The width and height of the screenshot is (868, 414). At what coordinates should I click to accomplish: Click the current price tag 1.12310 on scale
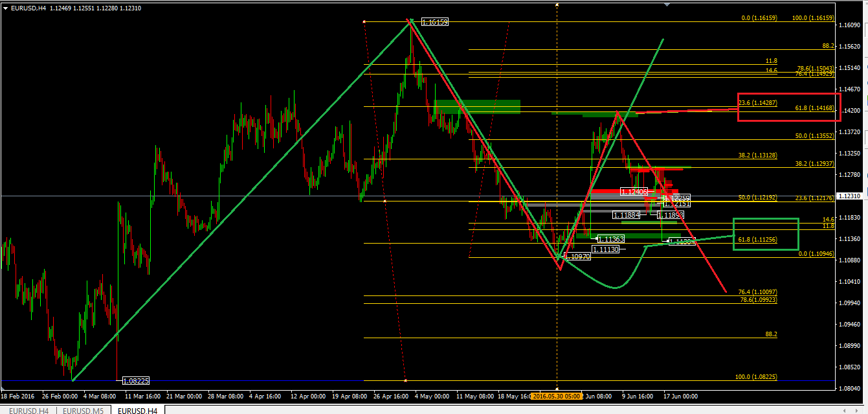(x=851, y=196)
